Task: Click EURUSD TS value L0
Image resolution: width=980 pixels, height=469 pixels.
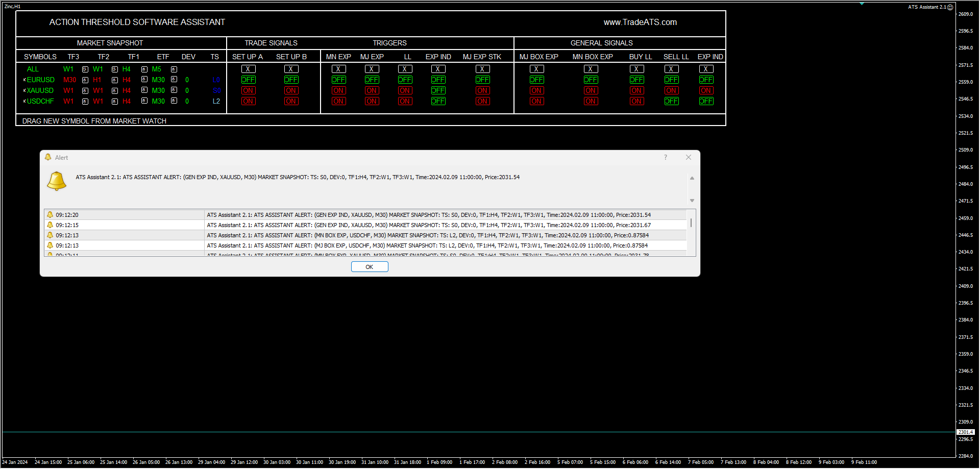Action: pyautogui.click(x=216, y=80)
